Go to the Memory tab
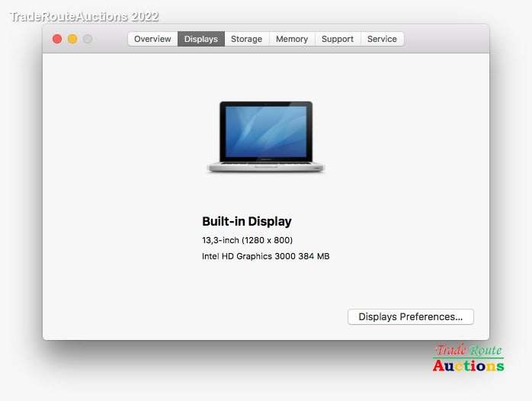The height and width of the screenshot is (401, 532). (292, 39)
